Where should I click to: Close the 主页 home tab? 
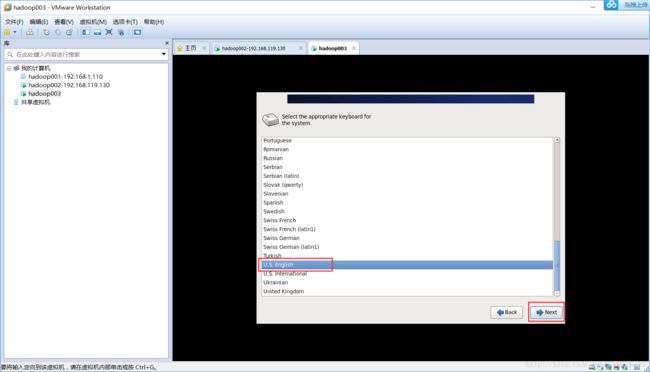point(204,48)
